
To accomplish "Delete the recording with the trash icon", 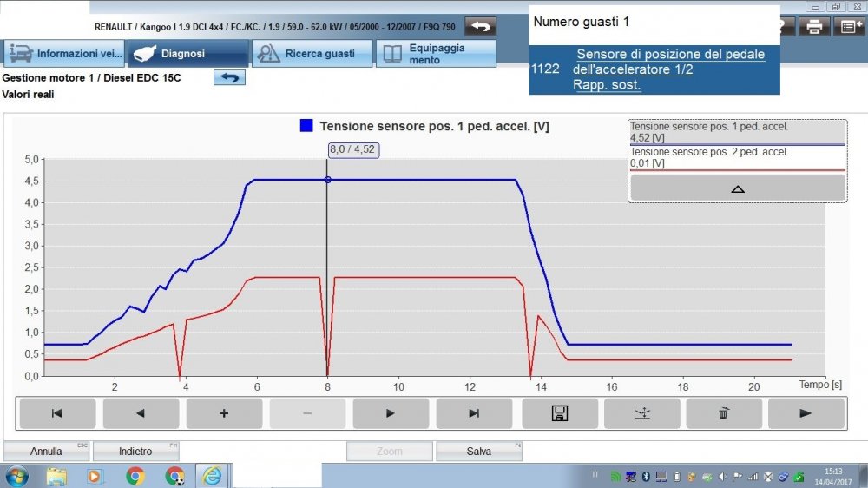I will click(x=724, y=413).
